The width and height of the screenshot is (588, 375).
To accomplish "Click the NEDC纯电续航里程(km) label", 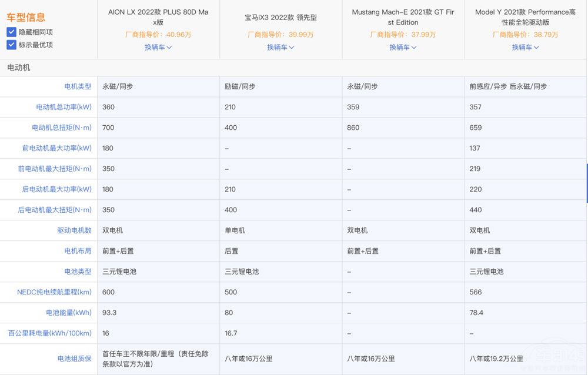I will pyautogui.click(x=54, y=292).
